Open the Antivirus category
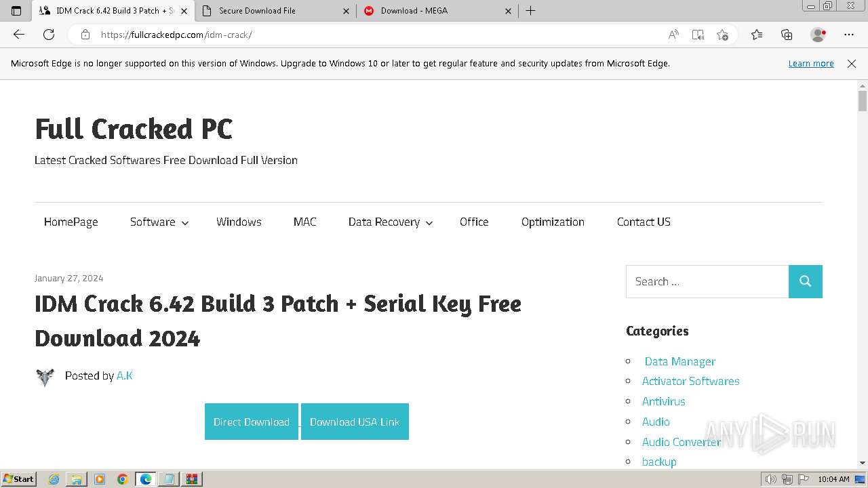The width and height of the screenshot is (868, 488). [663, 401]
